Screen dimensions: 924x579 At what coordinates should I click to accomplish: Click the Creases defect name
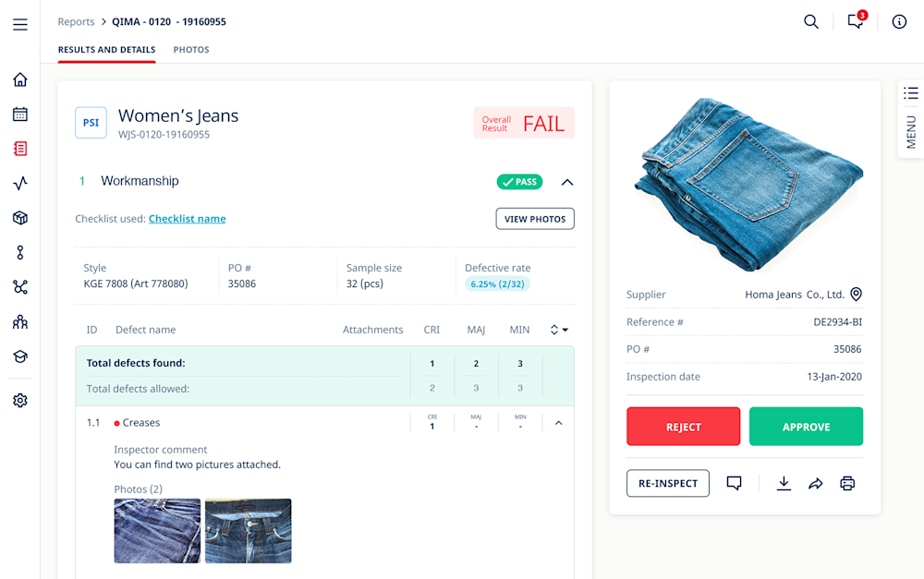[141, 423]
